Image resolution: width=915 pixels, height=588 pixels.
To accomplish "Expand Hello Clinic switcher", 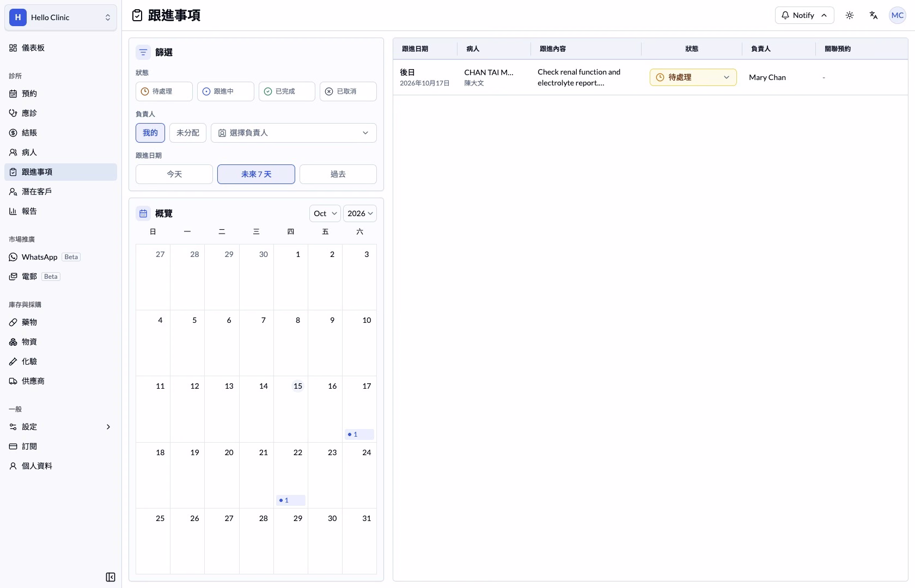I will point(60,17).
